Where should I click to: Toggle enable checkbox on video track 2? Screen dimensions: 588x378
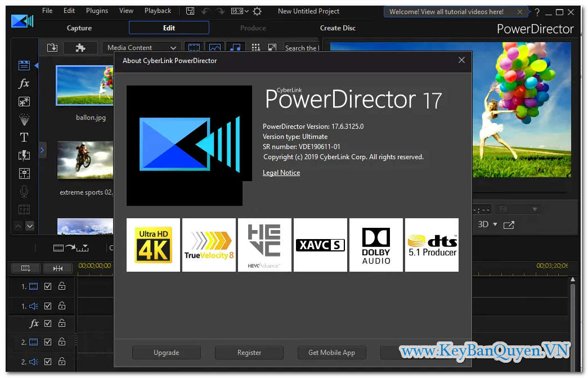48,342
